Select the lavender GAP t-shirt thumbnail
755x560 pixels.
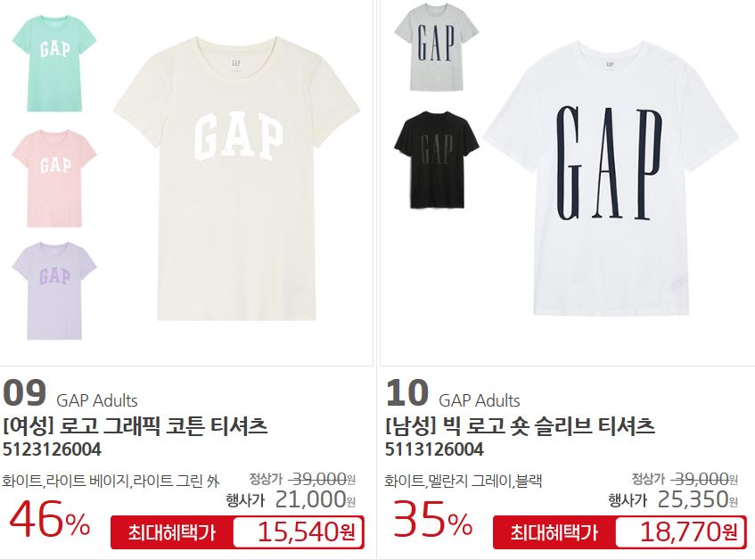pos(53,291)
